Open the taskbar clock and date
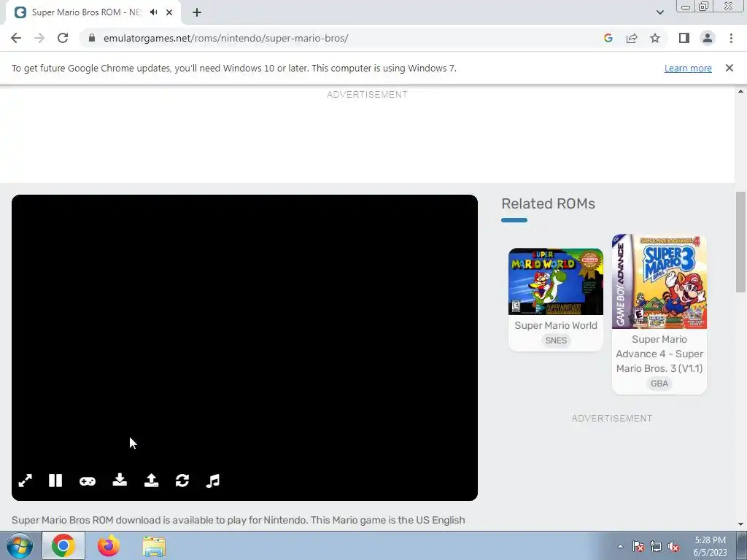This screenshot has width=747, height=560. (x=710, y=546)
